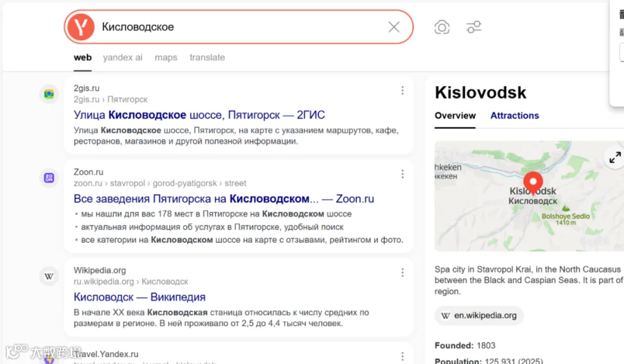Click into the Кисловодское search field

[x=239, y=26]
